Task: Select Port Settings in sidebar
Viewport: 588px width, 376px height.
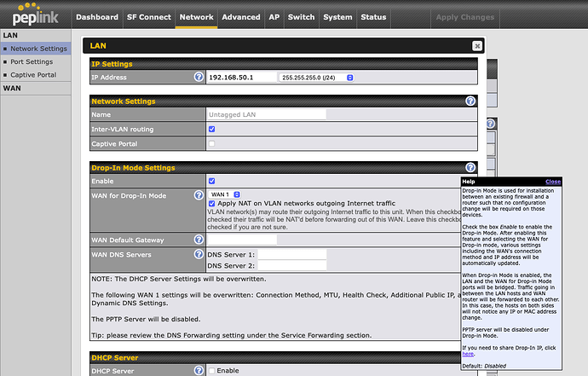Action: pyautogui.click(x=36, y=61)
